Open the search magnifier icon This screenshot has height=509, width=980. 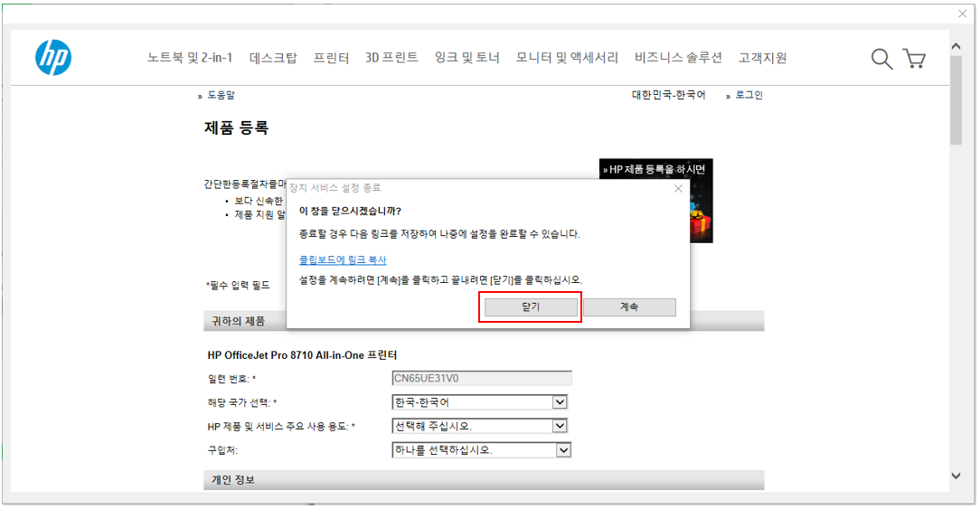coord(881,59)
